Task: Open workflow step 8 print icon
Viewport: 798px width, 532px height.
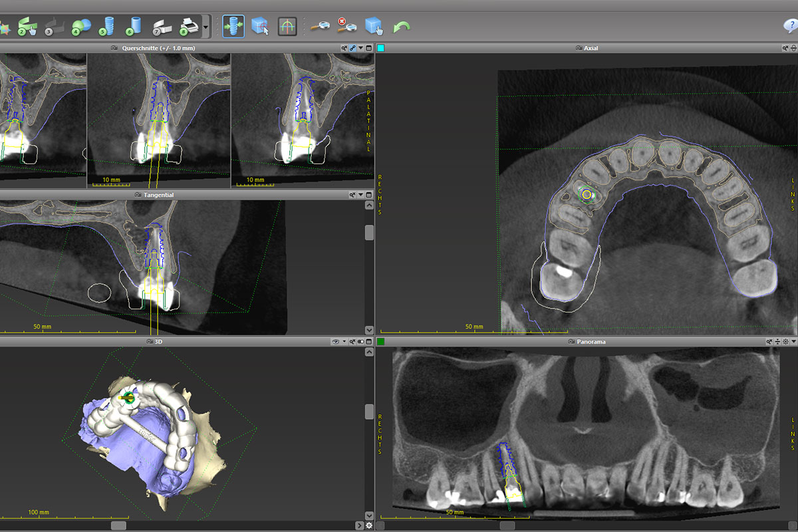Action: click(190, 27)
